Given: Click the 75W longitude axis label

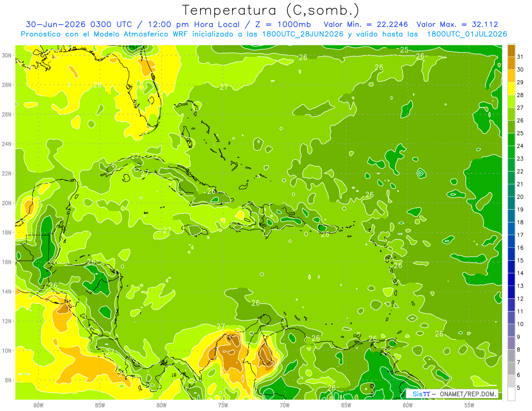Looking at the screenshot, I should click(223, 405).
